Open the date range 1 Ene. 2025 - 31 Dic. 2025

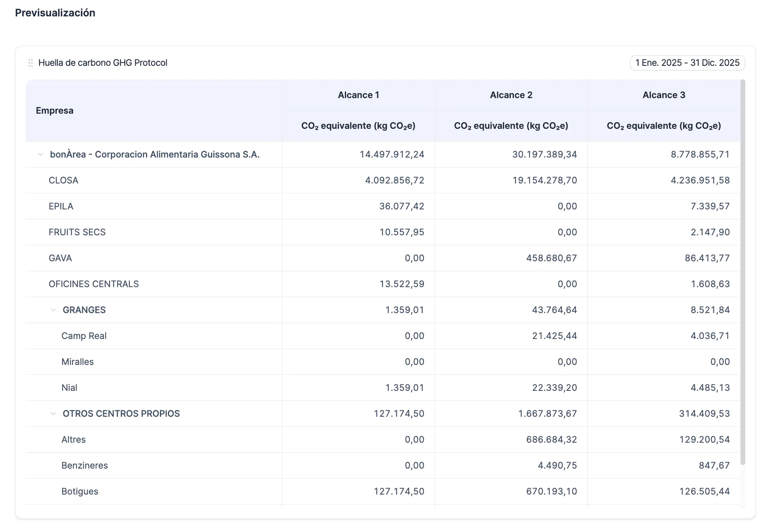click(x=687, y=63)
